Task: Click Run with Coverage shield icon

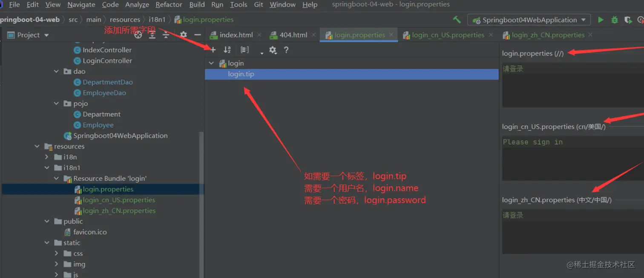Action: tap(627, 20)
